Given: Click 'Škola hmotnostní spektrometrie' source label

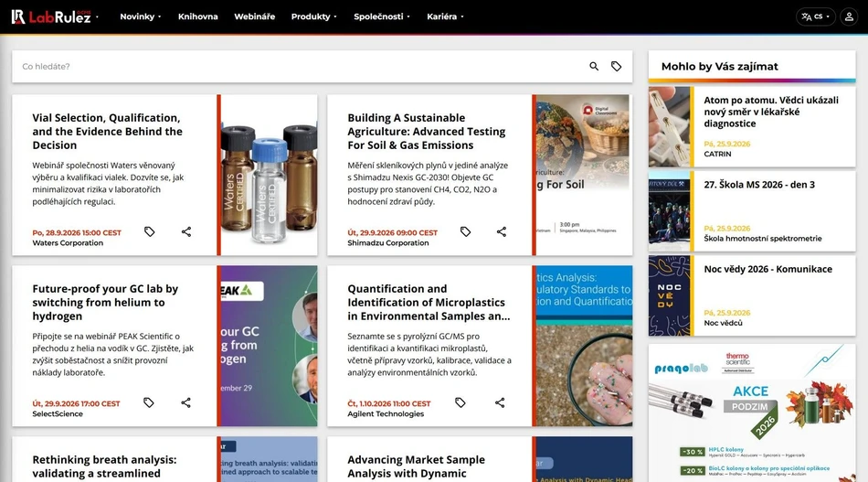Looking at the screenshot, I should pos(763,238).
